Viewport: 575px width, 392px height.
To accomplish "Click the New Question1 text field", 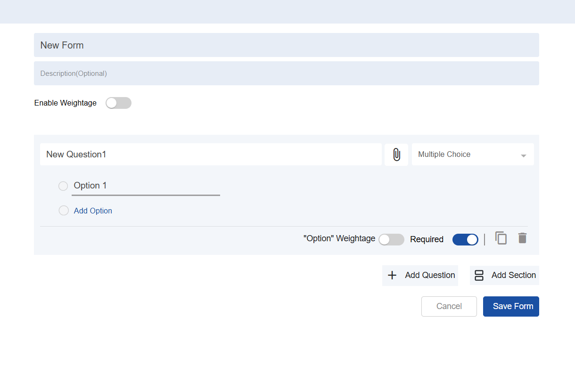I will coord(210,155).
